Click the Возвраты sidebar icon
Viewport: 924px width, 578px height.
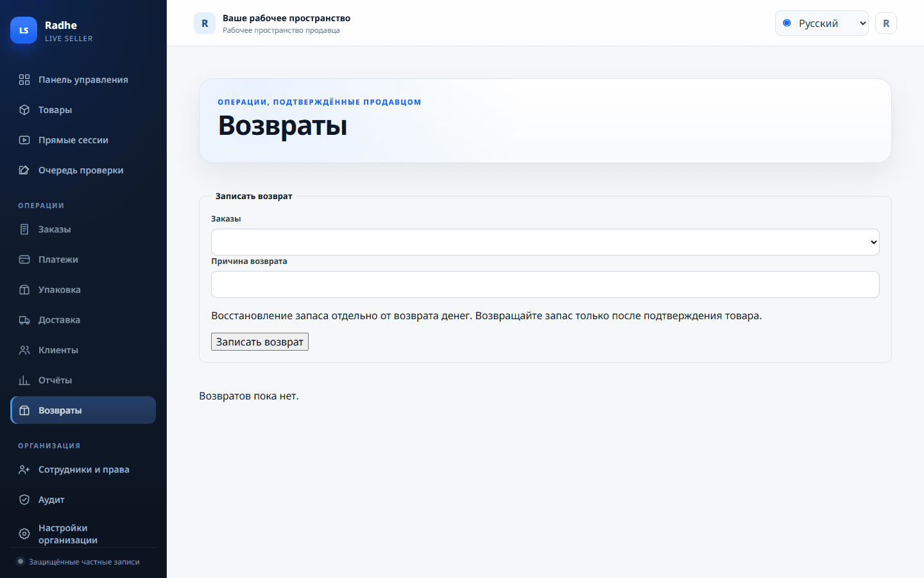24,410
